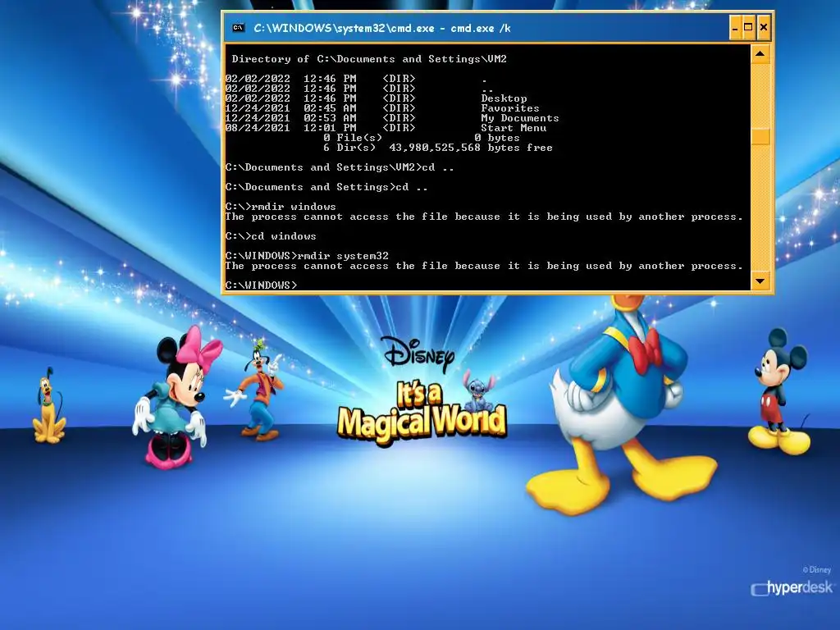Click the '43,980,525,568 bytes free' text
840x630 pixels.
pos(470,148)
